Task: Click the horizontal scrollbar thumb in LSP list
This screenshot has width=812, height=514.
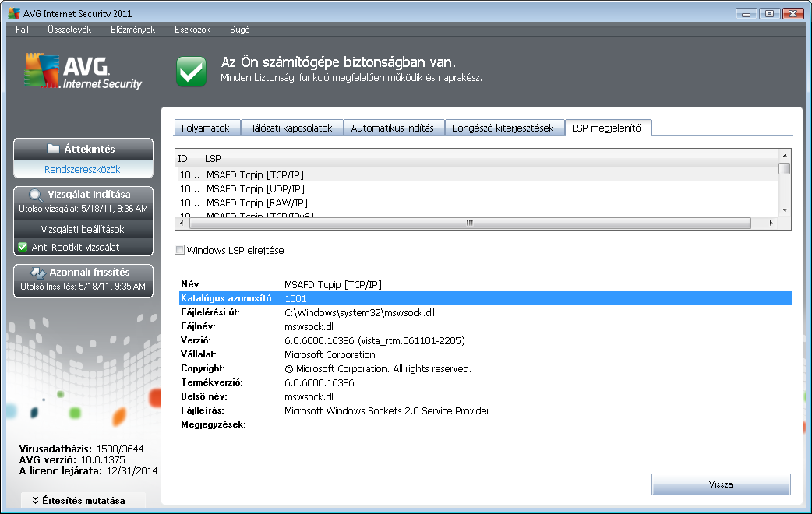Action: click(470, 223)
